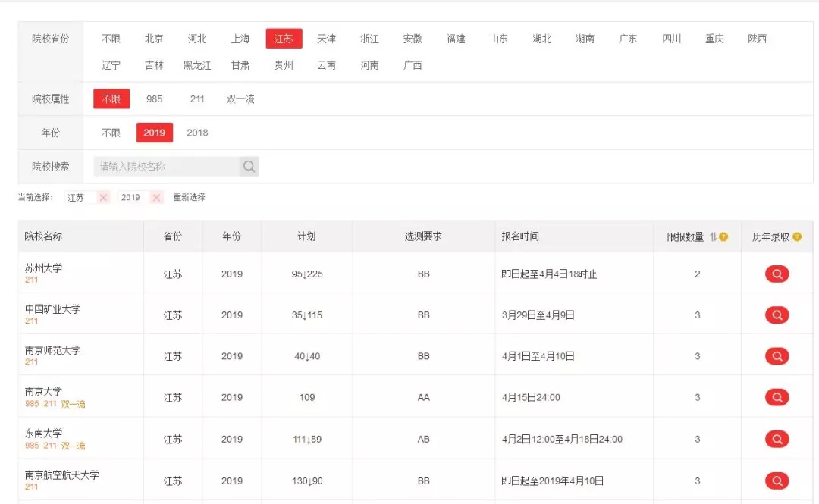Open admission history for 苏州大学
The width and height of the screenshot is (819, 504).
click(777, 274)
